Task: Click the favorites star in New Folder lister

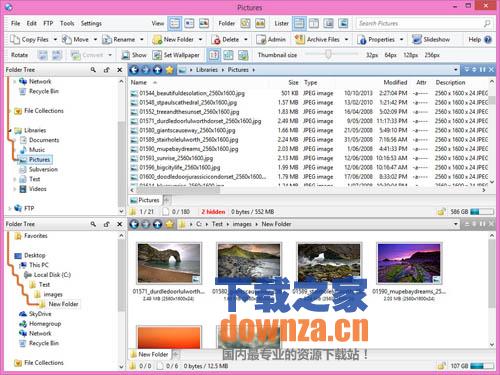Action: [x=169, y=224]
